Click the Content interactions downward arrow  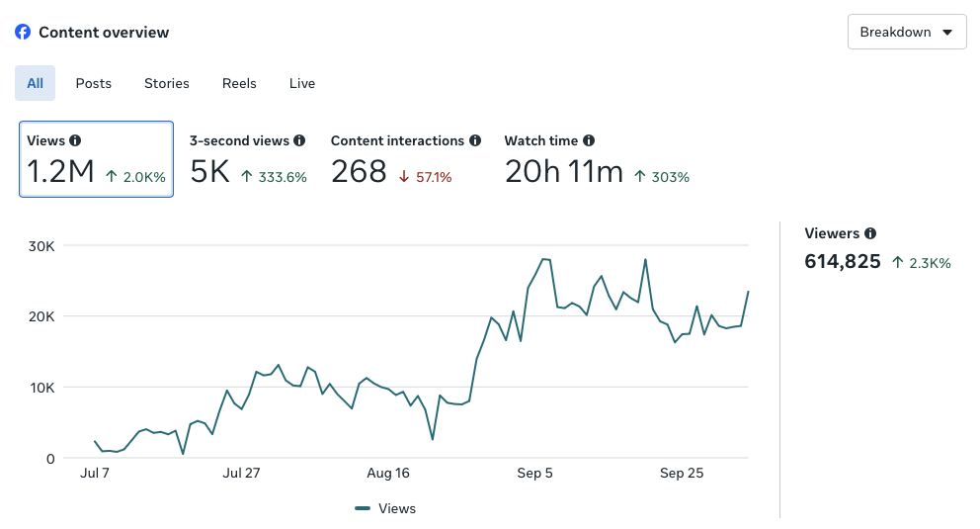tap(404, 177)
